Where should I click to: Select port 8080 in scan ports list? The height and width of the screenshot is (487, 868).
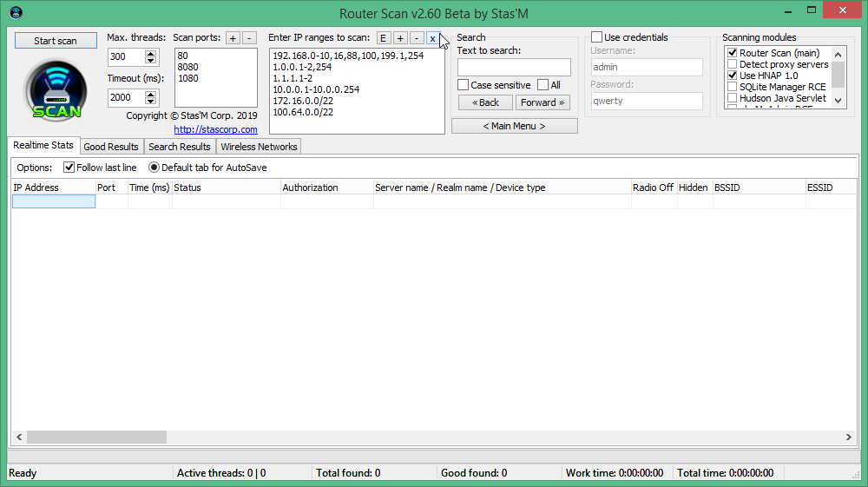[x=188, y=67]
